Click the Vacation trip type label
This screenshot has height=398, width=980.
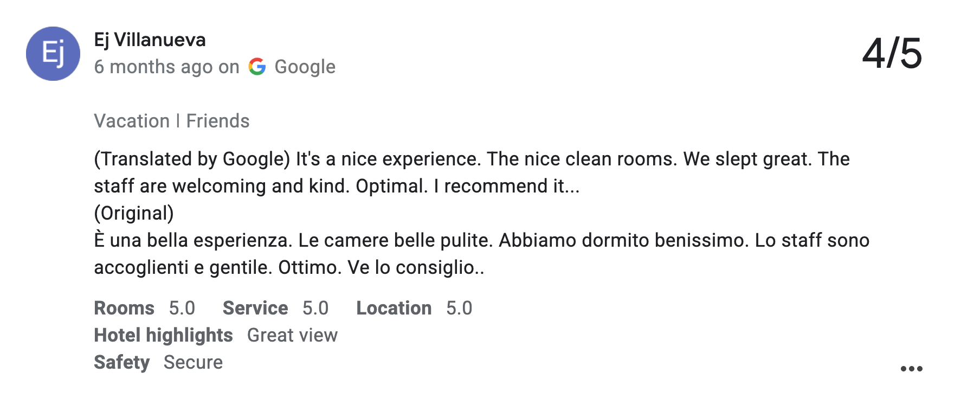tap(132, 121)
